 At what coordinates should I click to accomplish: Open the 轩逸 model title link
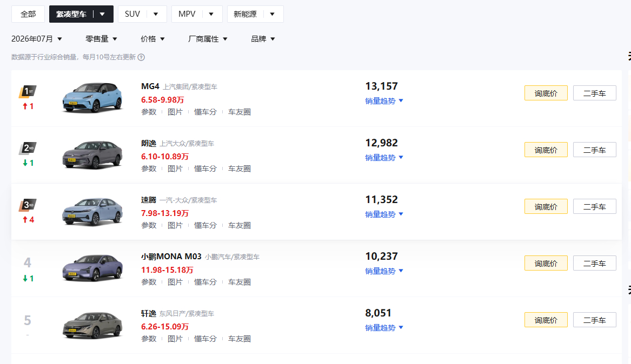[x=149, y=313]
